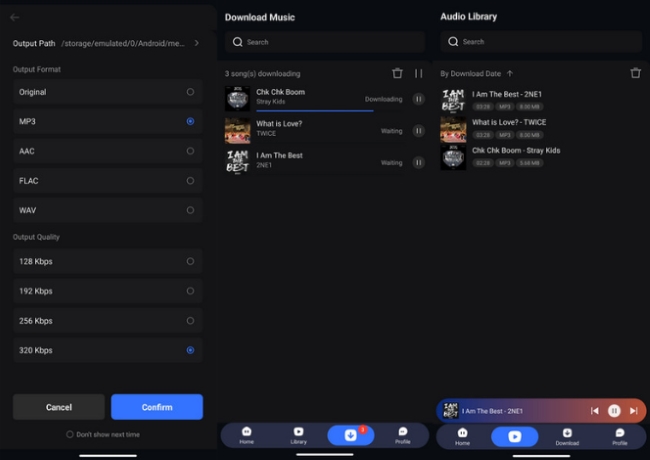Delete all downloads with trash icon in Download Music
Viewport: 650px width, 460px height.
pos(397,73)
